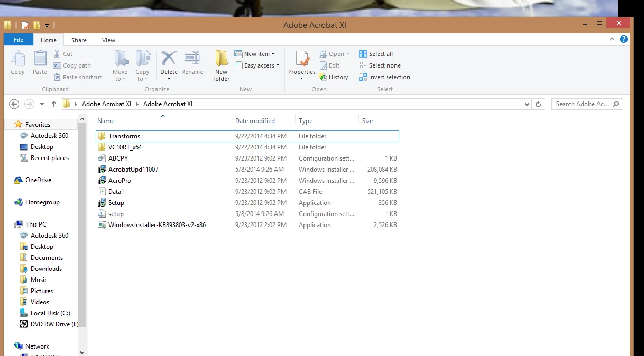Viewport: 644px width, 356px height.
Task: Click the Cut scissors command
Action: pos(63,54)
